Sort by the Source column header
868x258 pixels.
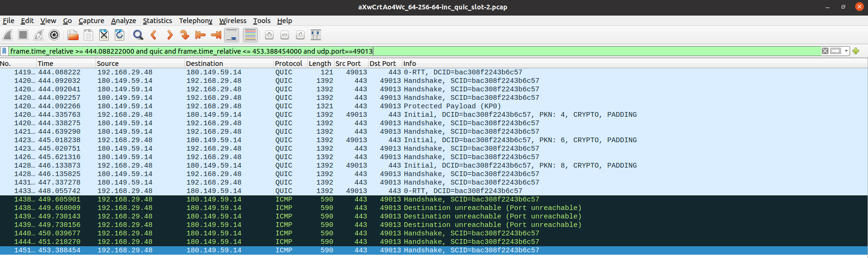(140, 64)
